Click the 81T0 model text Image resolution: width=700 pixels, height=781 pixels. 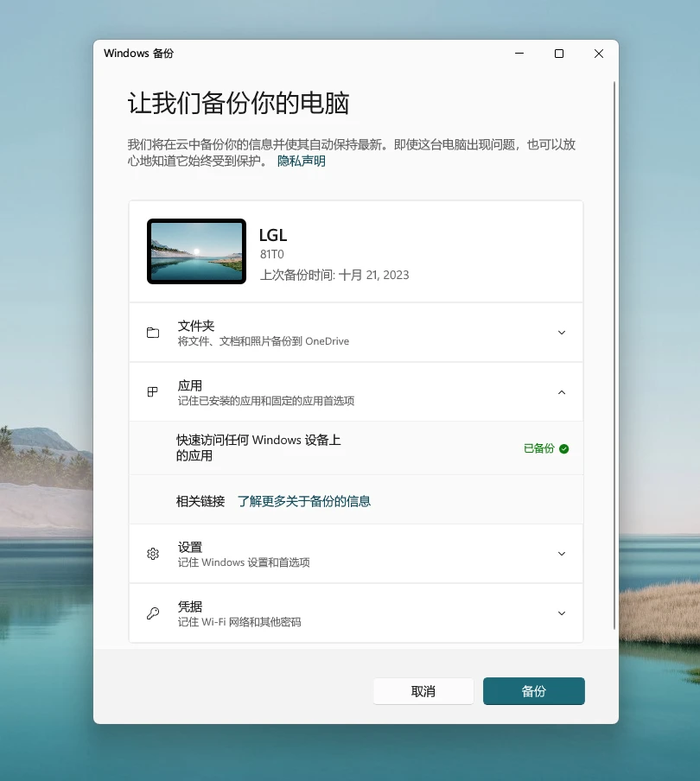click(x=272, y=254)
